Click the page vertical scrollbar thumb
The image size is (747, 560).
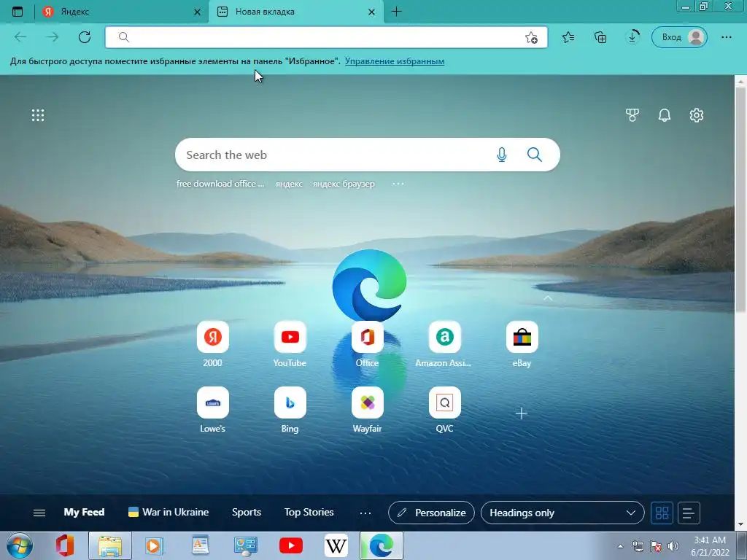[x=741, y=200]
